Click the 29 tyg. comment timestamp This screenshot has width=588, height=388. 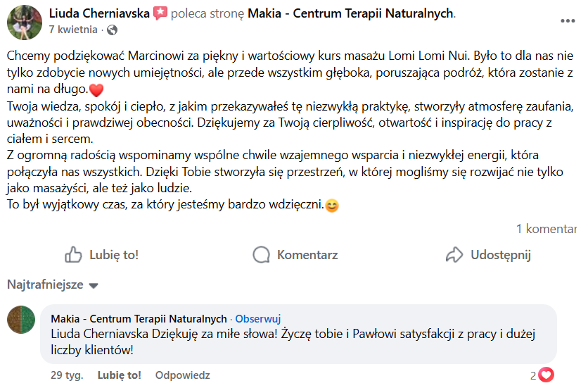coord(66,375)
